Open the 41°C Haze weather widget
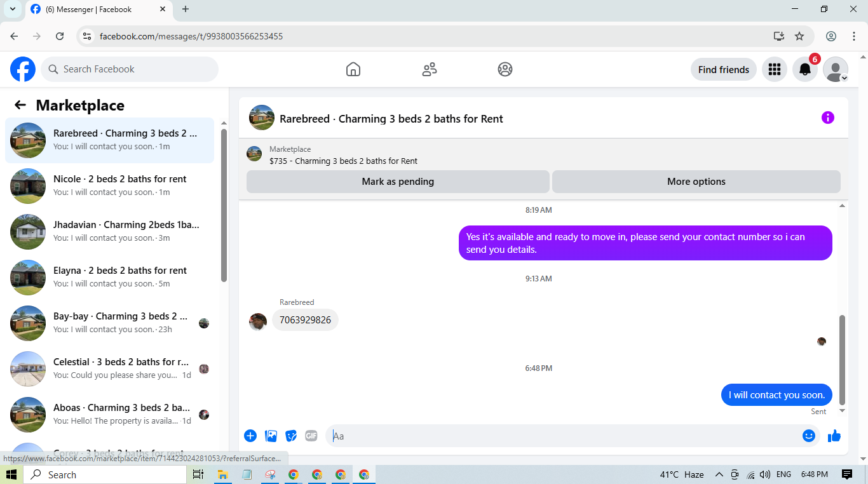868x484 pixels. (682, 474)
